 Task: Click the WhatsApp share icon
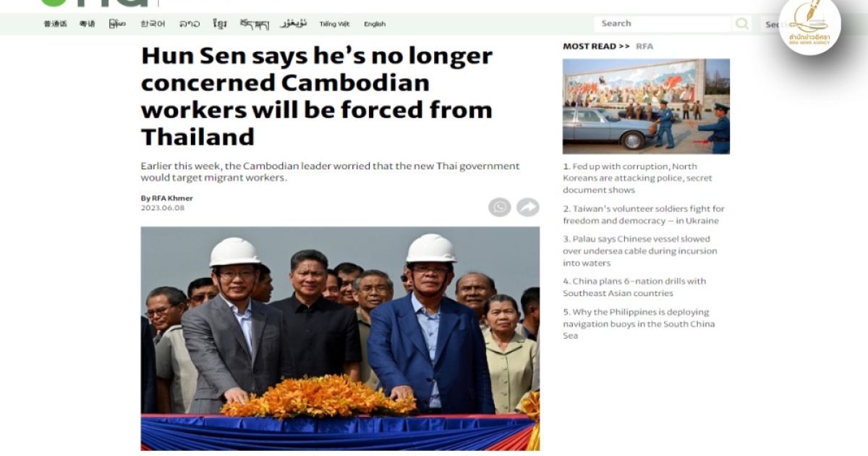click(x=499, y=208)
